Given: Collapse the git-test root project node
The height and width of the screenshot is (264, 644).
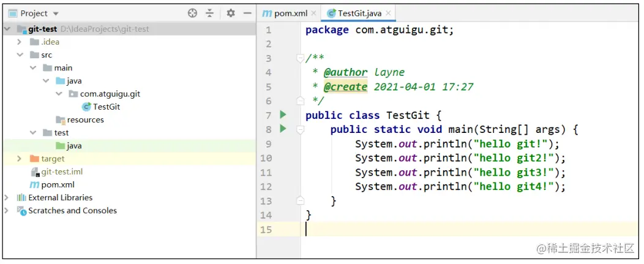Looking at the screenshot, I should pos(7,29).
